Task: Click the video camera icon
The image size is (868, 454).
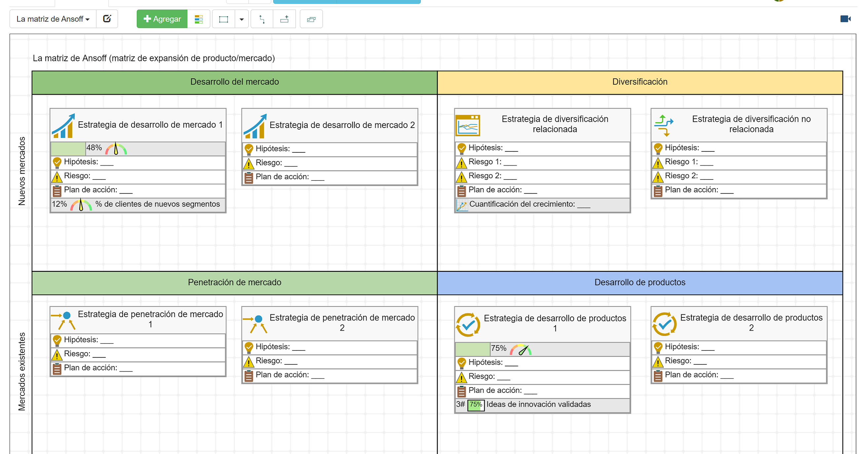Action: click(x=845, y=19)
